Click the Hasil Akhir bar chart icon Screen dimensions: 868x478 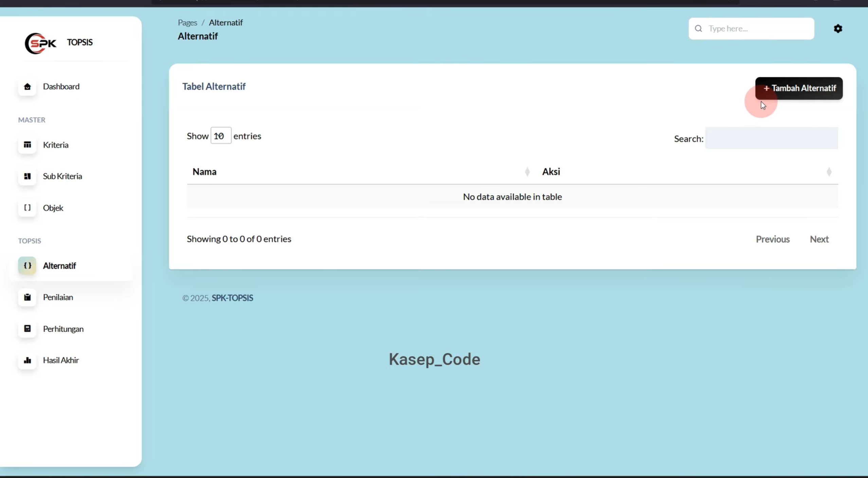pos(28,360)
